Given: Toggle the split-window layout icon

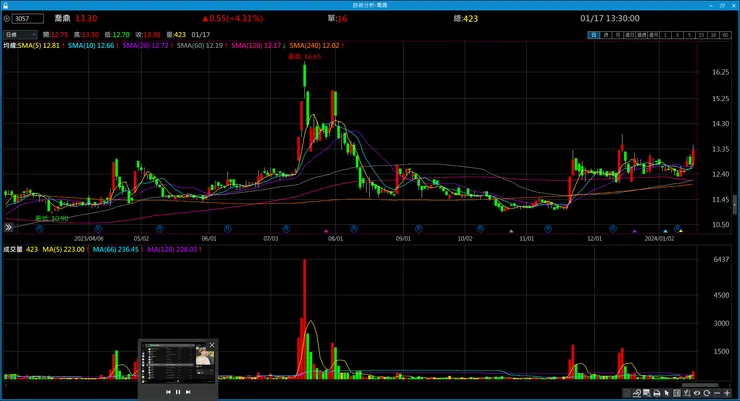Looking at the screenshot, I should (677, 393).
